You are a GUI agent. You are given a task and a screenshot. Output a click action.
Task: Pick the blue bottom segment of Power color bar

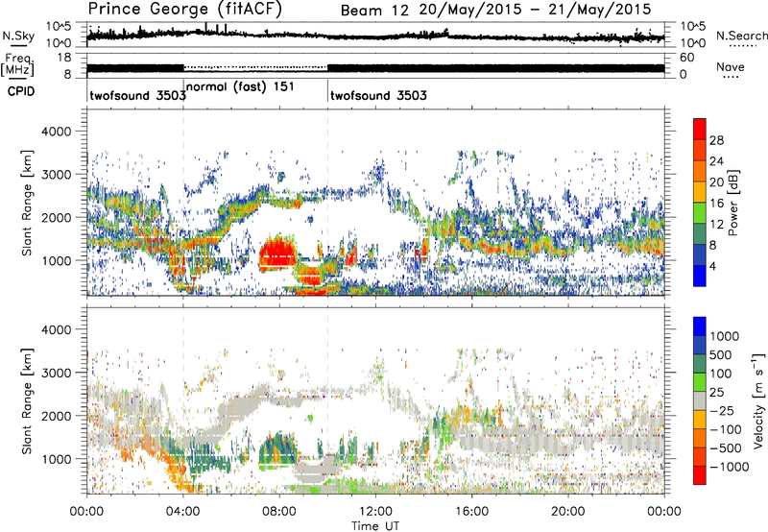coord(700,276)
